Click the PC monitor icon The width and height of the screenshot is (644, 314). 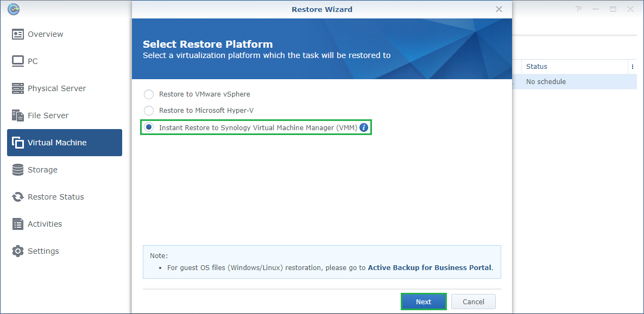tap(18, 61)
